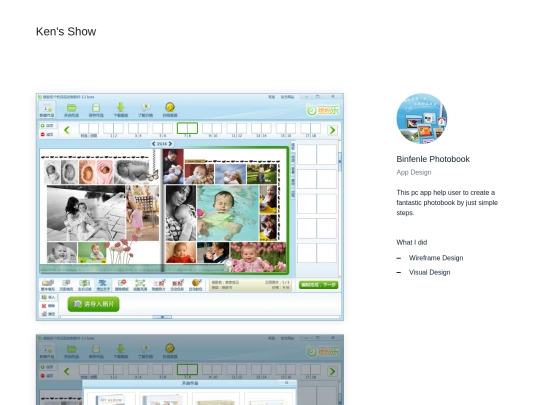Image resolution: width=540 pixels, height=405 pixels.
Task: Click the 官方网站 link in upper title bar
Action: coord(287,97)
